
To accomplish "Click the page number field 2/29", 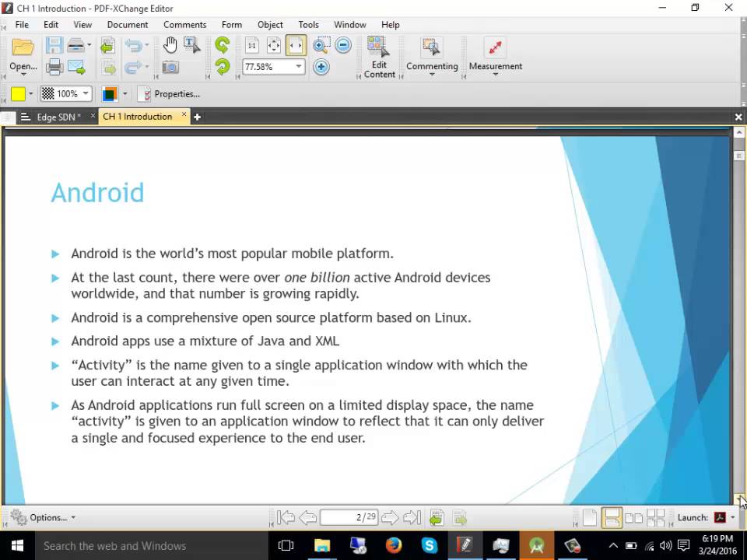I will point(349,518).
